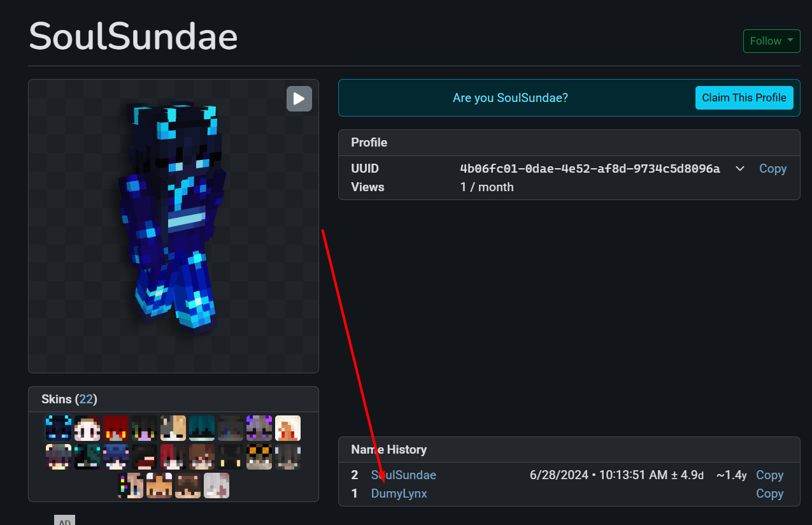This screenshot has height=525, width=812.
Task: Select the calico cat skin
Action: click(x=173, y=428)
